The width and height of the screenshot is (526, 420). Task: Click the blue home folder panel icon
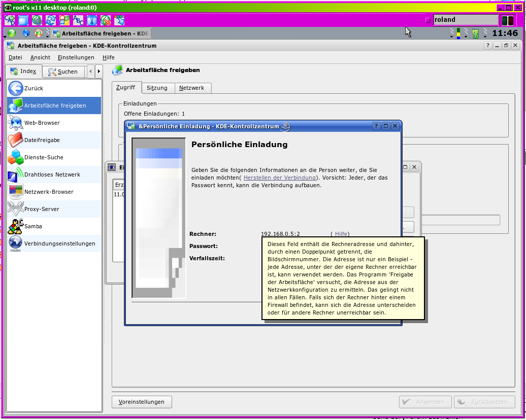pyautogui.click(x=26, y=33)
